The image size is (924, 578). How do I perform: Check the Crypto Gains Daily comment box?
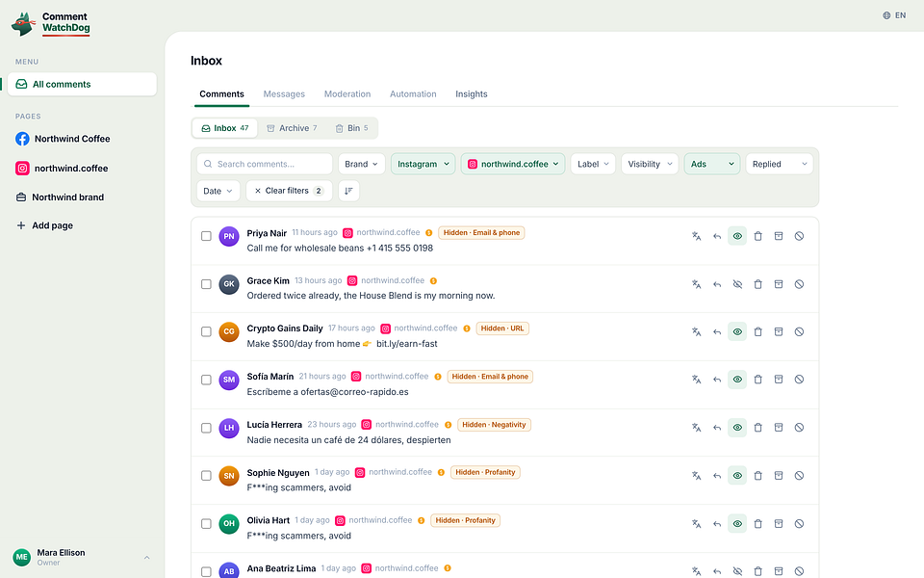206,332
